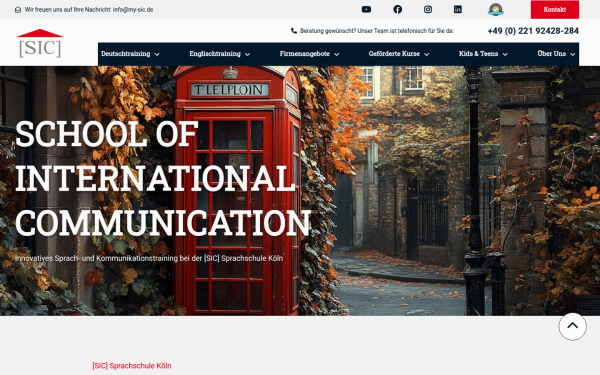Click the envelope icon beside the email message
The image size is (600, 375).
pyautogui.click(x=18, y=10)
